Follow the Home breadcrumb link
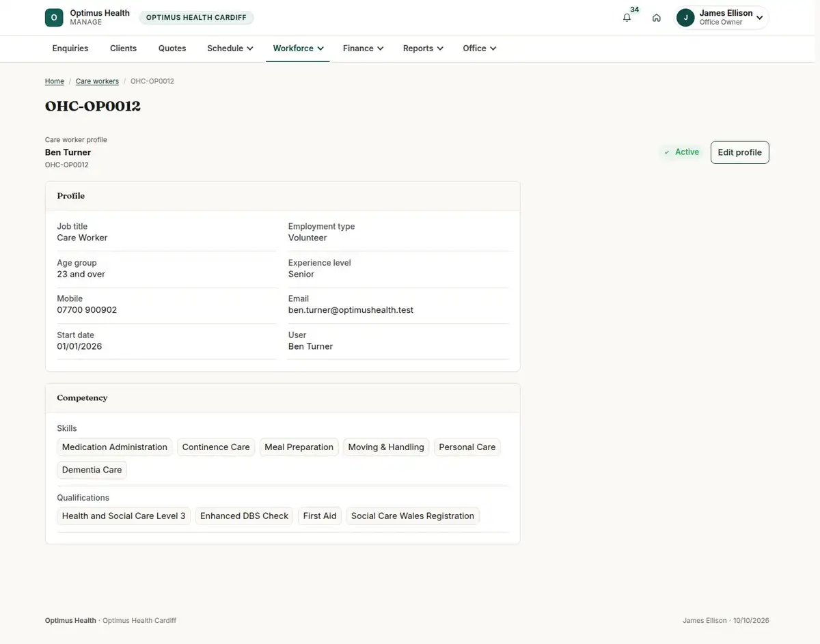The width and height of the screenshot is (820, 644). [x=55, y=81]
